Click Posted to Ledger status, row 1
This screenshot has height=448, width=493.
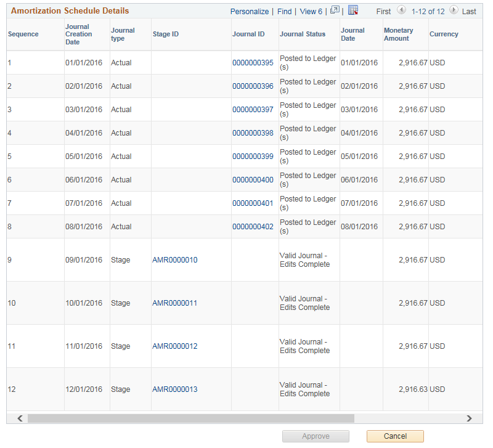coord(308,63)
